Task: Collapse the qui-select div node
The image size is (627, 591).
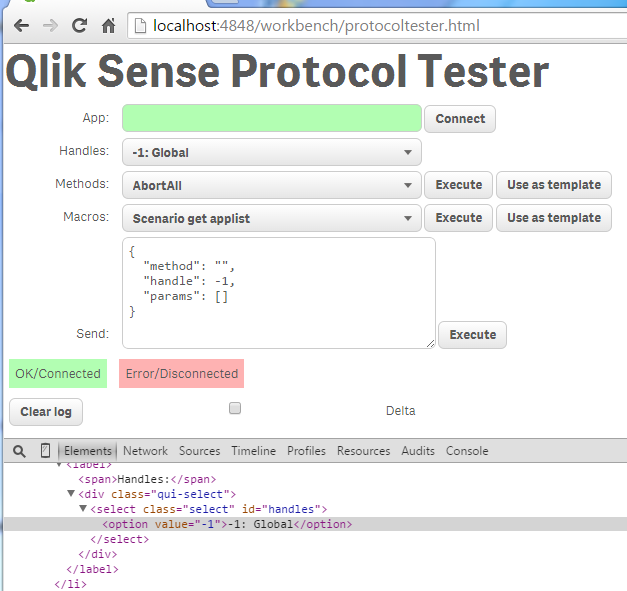Action: 71,494
